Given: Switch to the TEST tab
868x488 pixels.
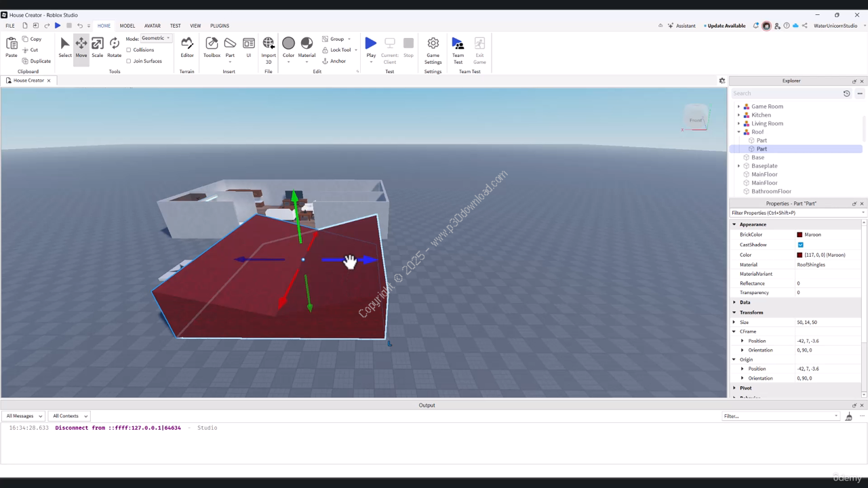Looking at the screenshot, I should click(176, 26).
